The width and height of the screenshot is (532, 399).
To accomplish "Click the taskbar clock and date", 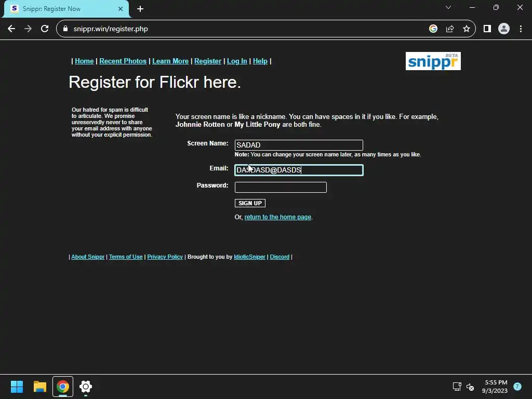I will coord(495,387).
